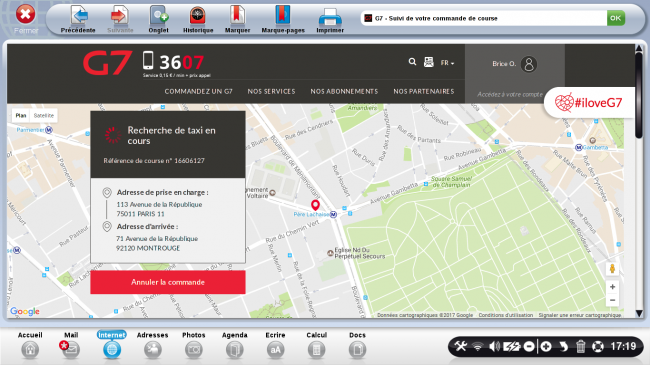Open the Docs documents icon
The width and height of the screenshot is (650, 365).
(x=357, y=350)
